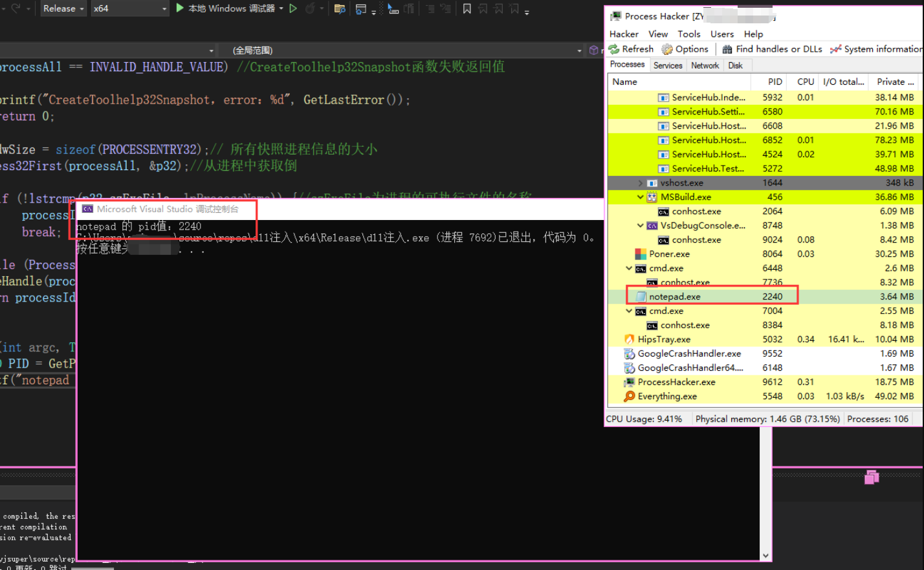Open the Tools menu in Process Hacker
924x570 pixels.
pyautogui.click(x=689, y=34)
